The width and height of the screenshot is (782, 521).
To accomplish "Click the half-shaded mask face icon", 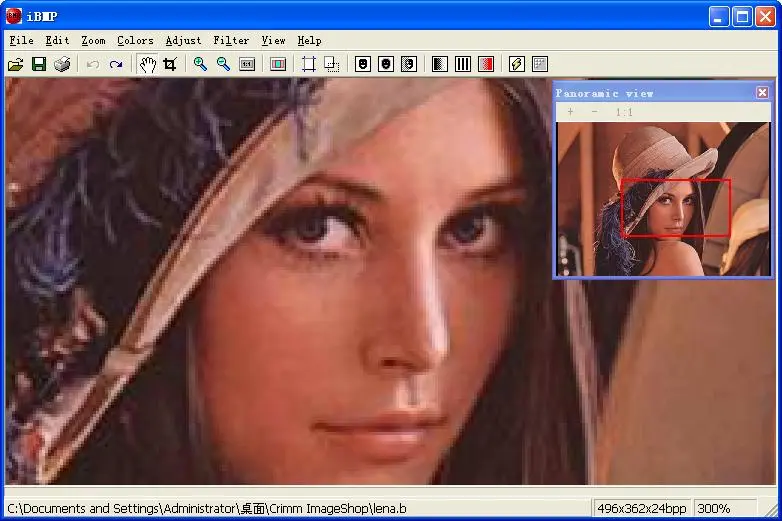I will 409,64.
